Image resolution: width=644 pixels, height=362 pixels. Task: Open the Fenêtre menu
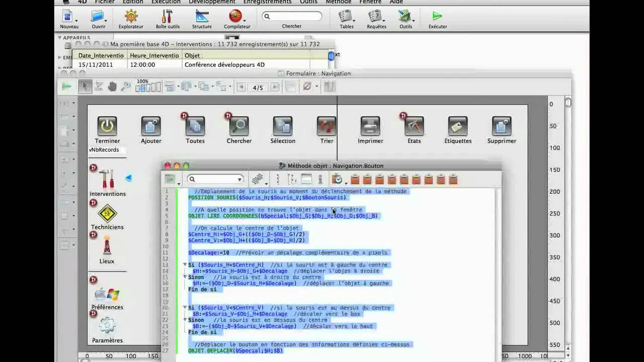pos(370,2)
